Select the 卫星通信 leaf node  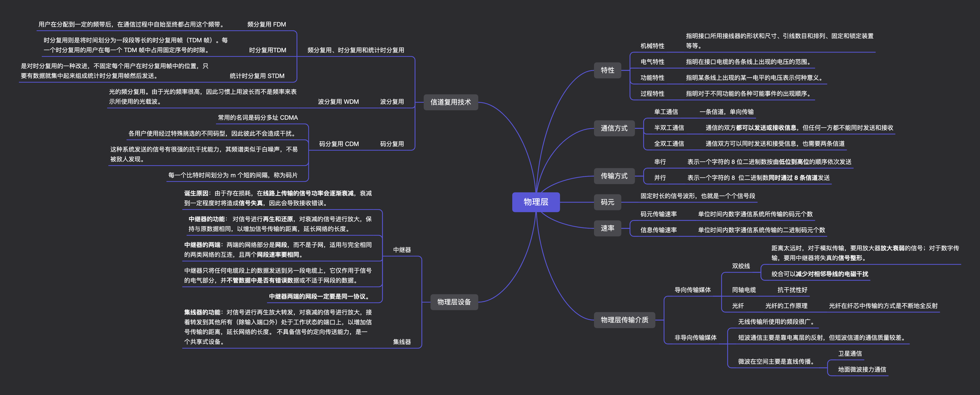(850, 354)
